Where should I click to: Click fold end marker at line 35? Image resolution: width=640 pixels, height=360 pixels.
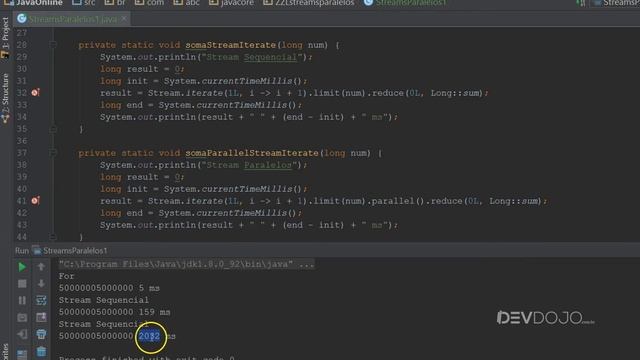[x=53, y=129]
